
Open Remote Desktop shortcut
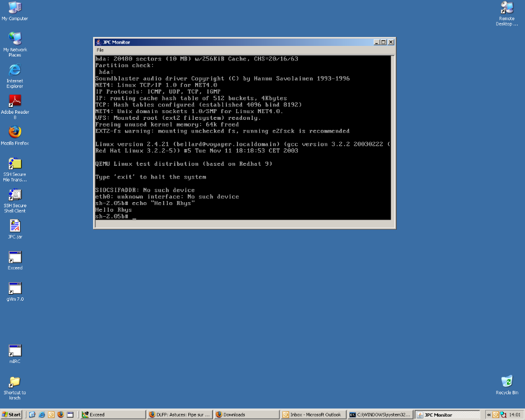pos(507,8)
